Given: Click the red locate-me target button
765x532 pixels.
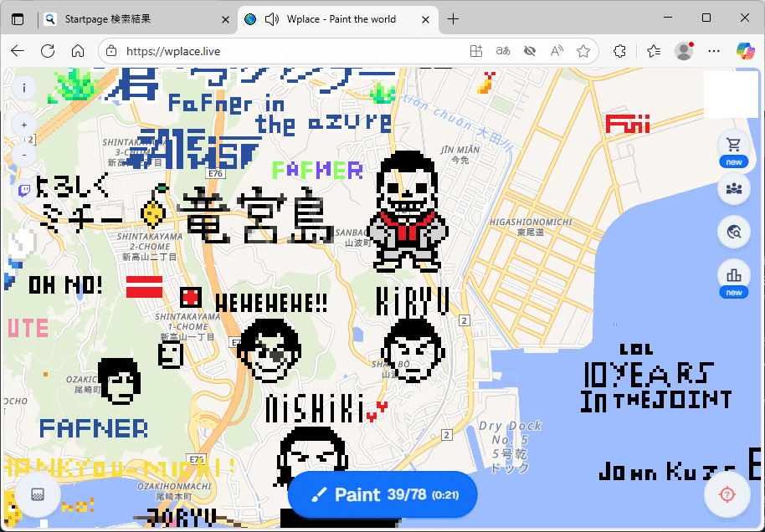Looking at the screenshot, I should 726,494.
